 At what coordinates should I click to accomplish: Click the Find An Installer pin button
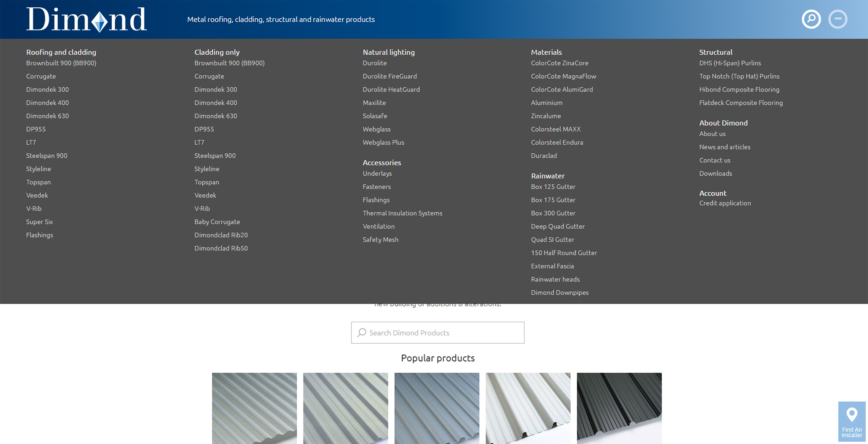(852, 422)
